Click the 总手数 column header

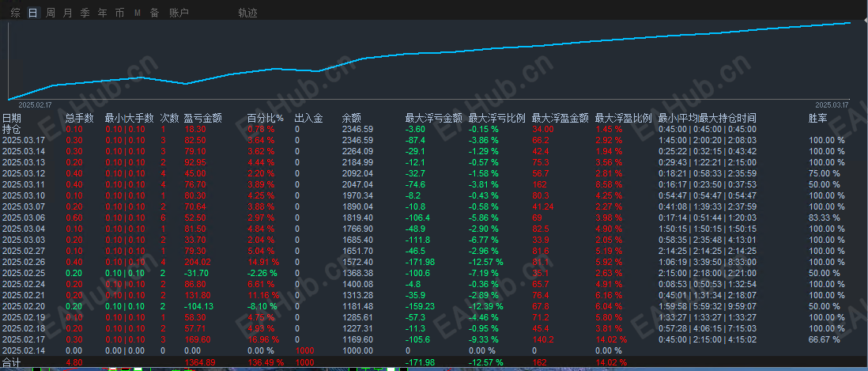pos(80,118)
